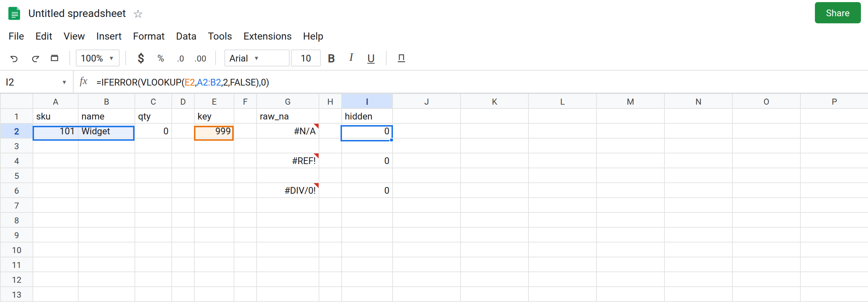Apply currency format with dollar icon

(x=141, y=58)
